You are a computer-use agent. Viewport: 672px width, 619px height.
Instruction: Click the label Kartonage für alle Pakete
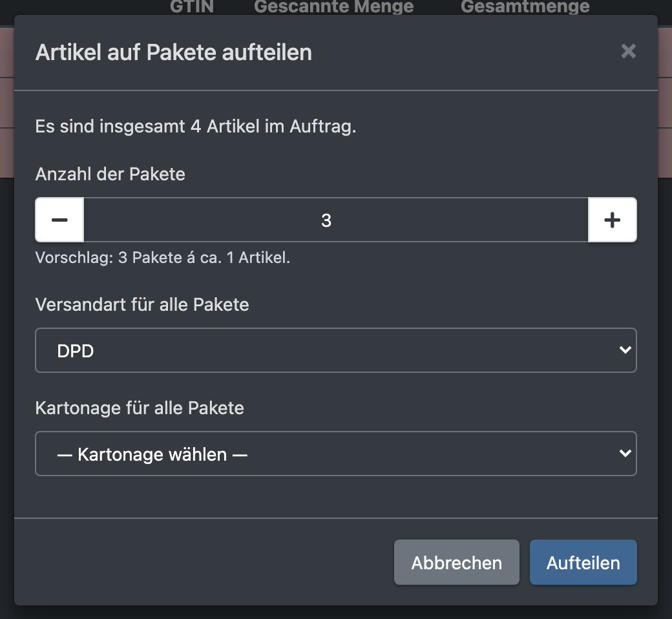140,408
